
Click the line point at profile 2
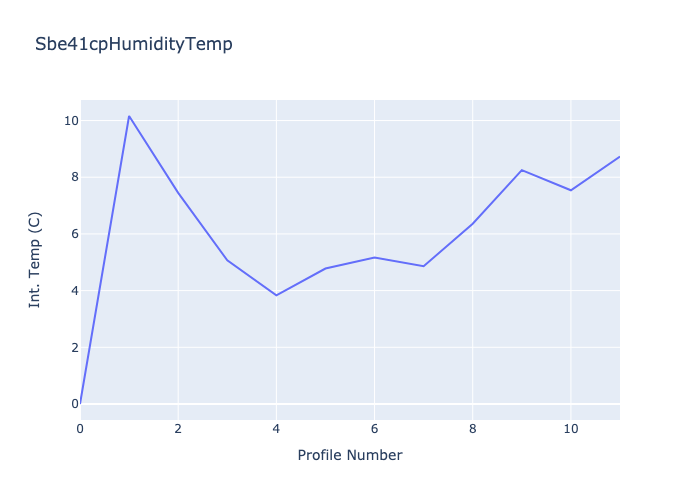(x=178, y=193)
